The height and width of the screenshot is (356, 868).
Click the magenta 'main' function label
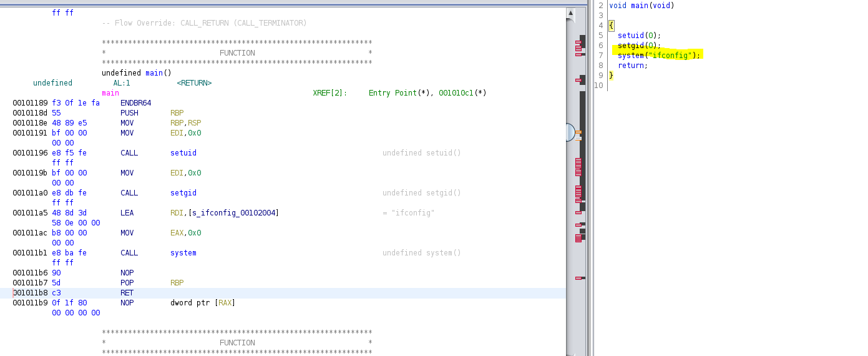[x=110, y=93]
